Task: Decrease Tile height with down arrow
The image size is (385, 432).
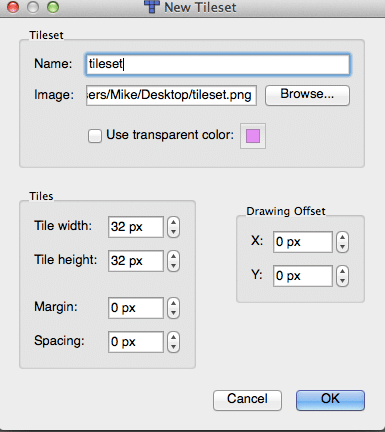Action: click(173, 266)
